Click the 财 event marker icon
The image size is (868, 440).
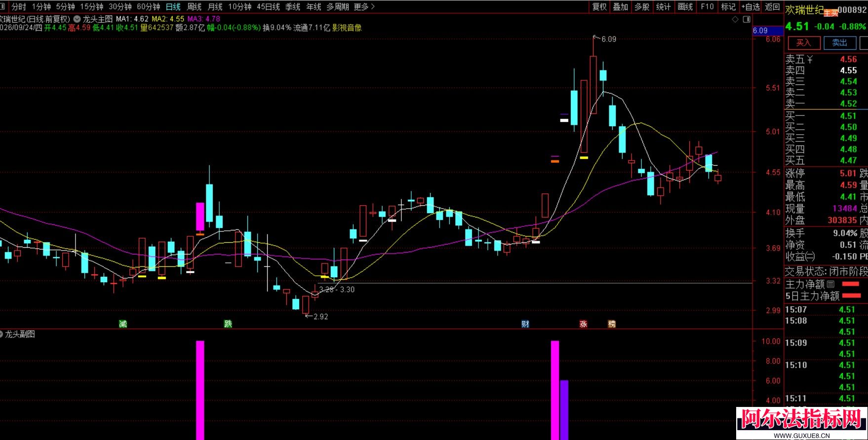(525, 324)
